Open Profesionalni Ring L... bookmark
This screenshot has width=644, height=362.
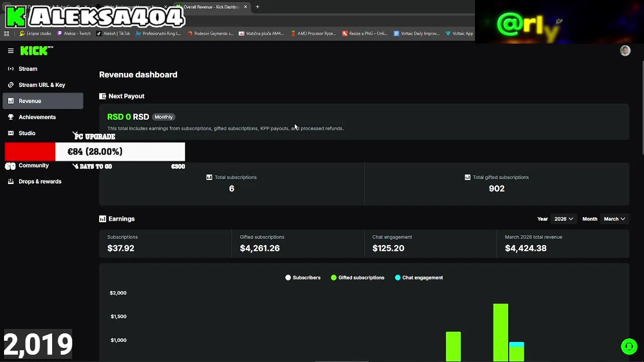tap(158, 34)
